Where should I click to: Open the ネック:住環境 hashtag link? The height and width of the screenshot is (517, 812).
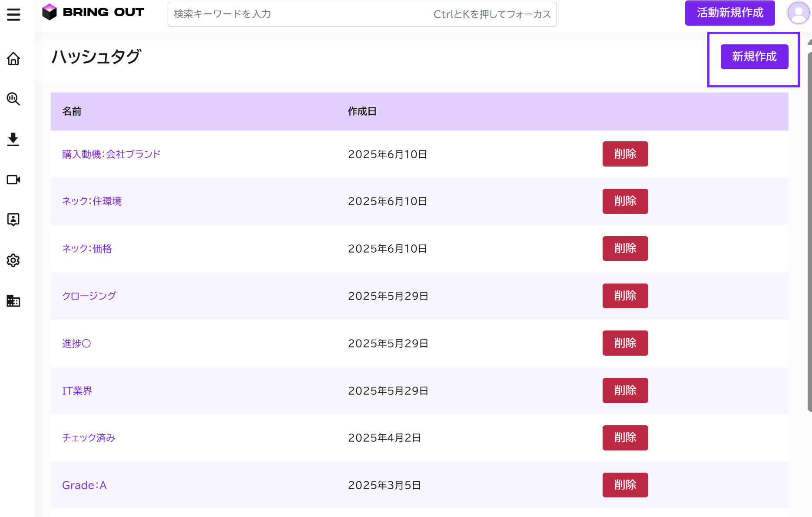tap(92, 201)
